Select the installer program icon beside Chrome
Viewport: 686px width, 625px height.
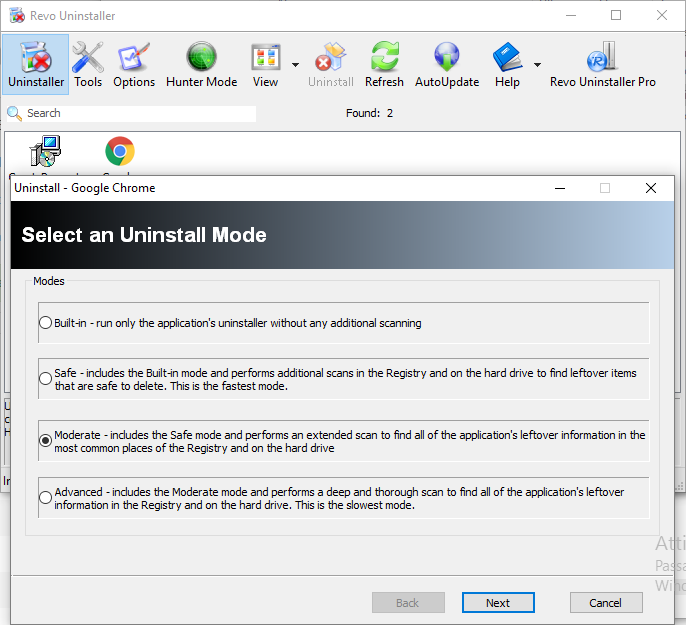tap(45, 151)
